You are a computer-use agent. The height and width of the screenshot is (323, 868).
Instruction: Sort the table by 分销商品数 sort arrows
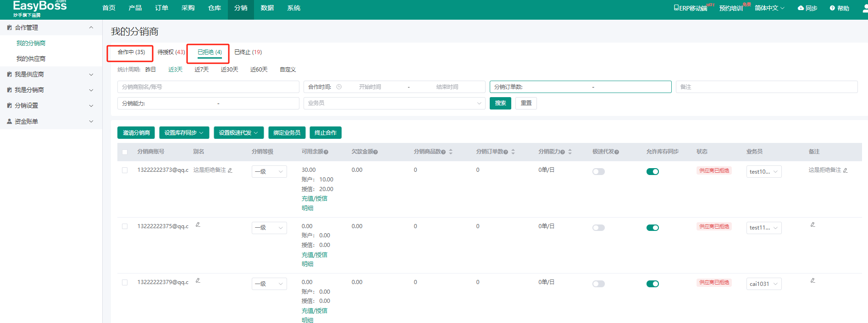tap(451, 152)
